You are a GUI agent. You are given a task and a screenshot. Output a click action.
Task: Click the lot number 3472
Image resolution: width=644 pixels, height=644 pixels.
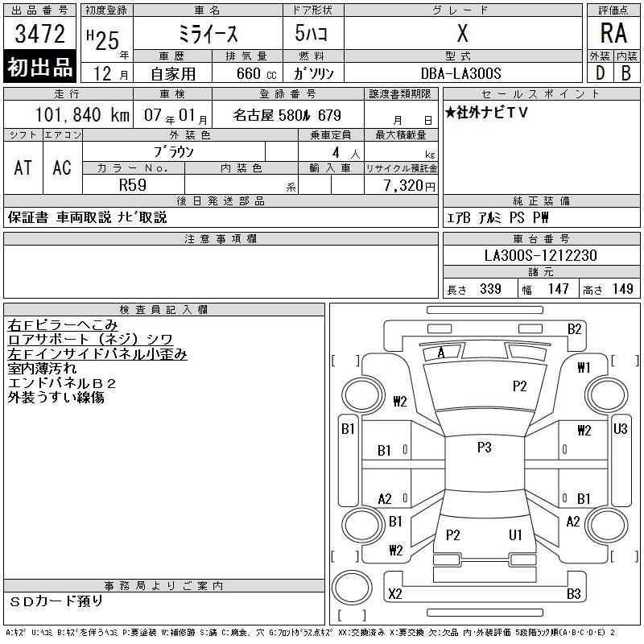[x=39, y=34]
